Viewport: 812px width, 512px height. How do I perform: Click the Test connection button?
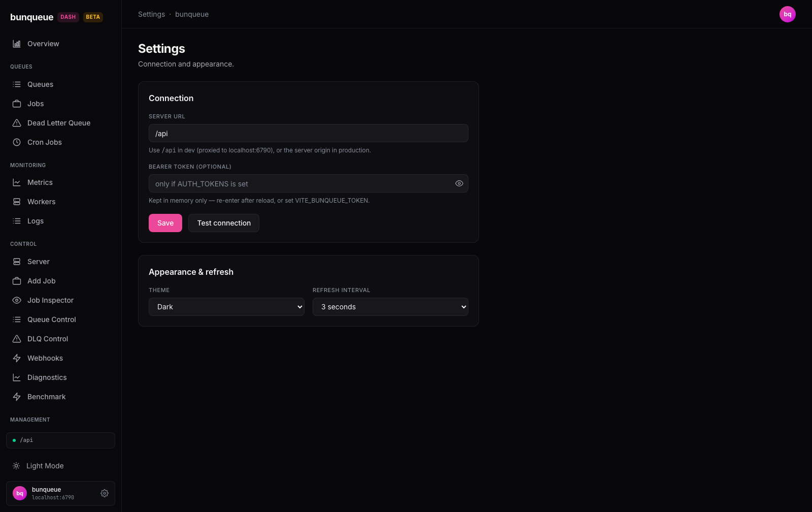coord(224,223)
